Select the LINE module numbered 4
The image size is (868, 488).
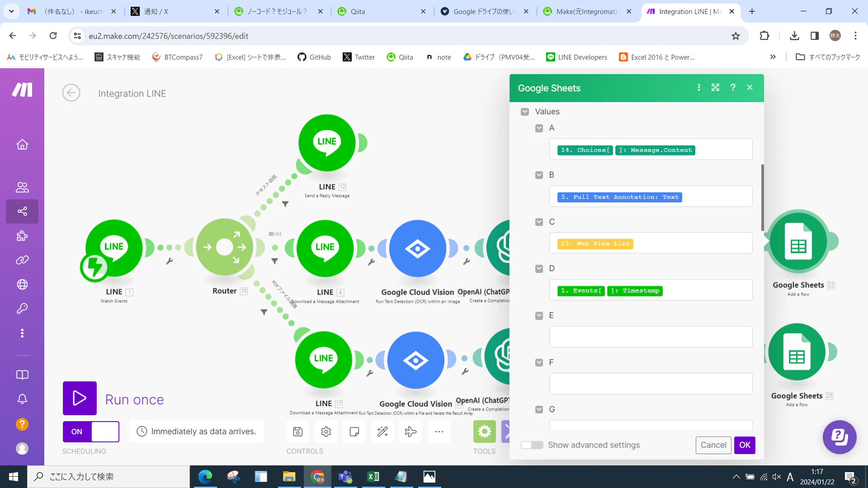(x=325, y=248)
